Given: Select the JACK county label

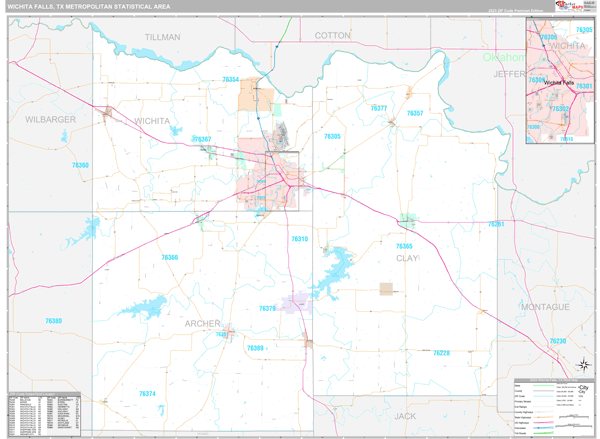Looking at the screenshot, I should [x=404, y=415].
